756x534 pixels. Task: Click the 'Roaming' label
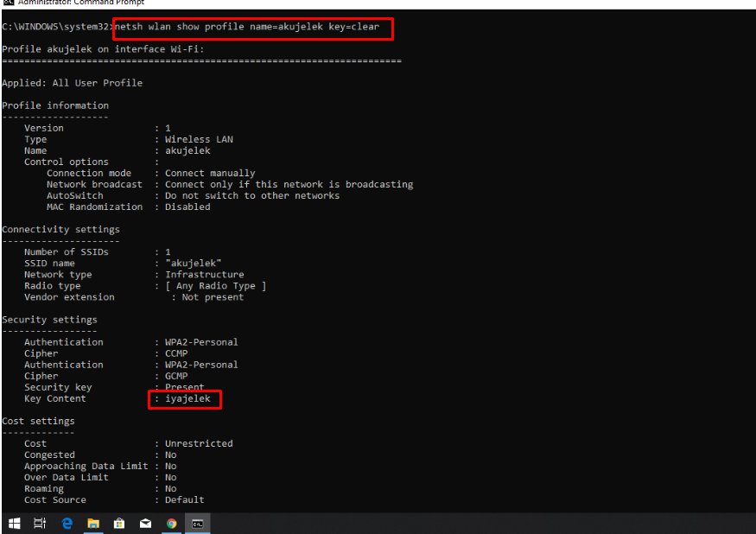point(44,489)
